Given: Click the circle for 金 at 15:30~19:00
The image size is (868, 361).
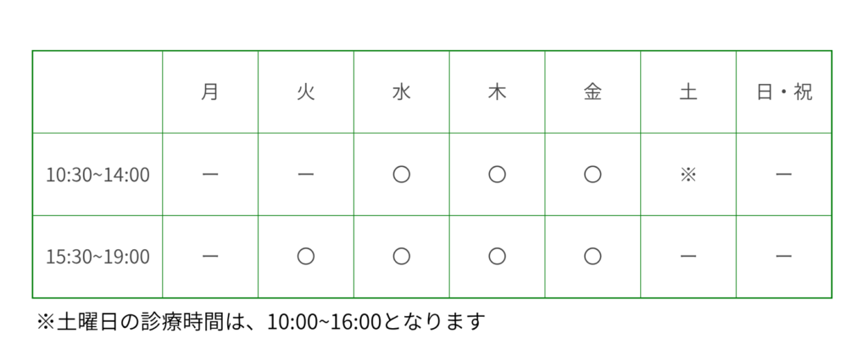Looking at the screenshot, I should point(593,256).
